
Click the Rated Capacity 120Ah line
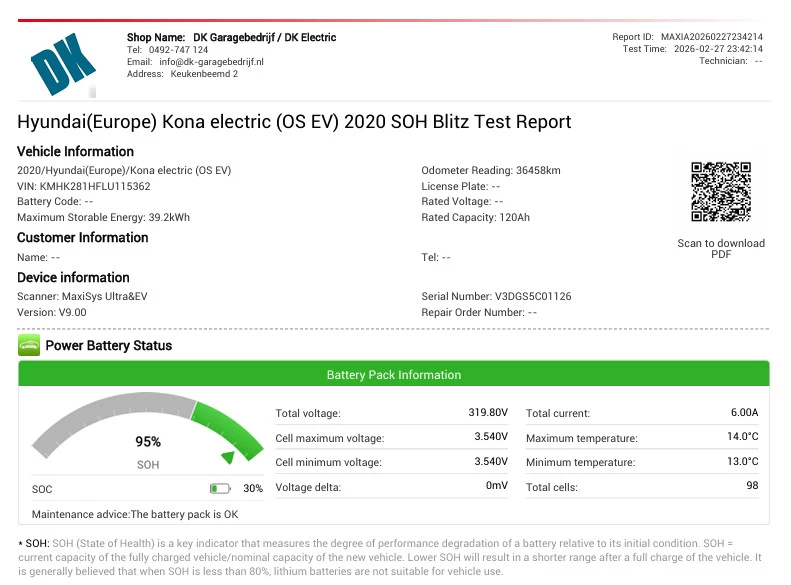[475, 217]
